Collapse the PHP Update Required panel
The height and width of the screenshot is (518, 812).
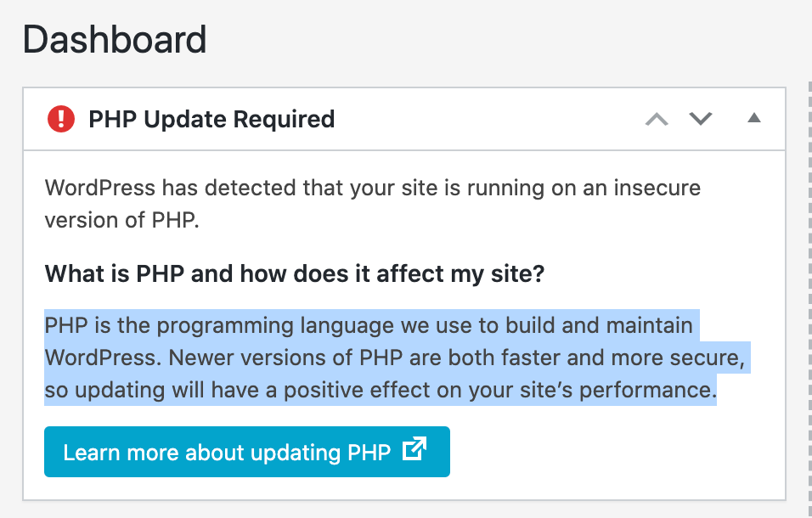753,119
